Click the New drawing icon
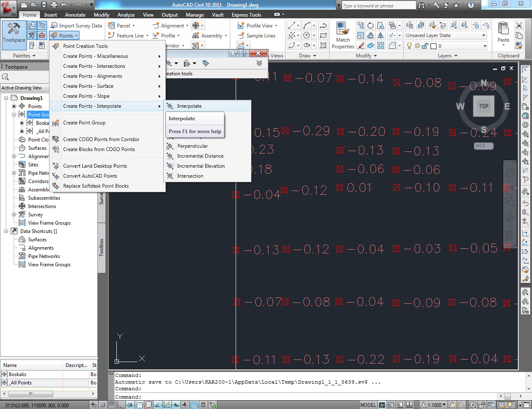 point(24,5)
